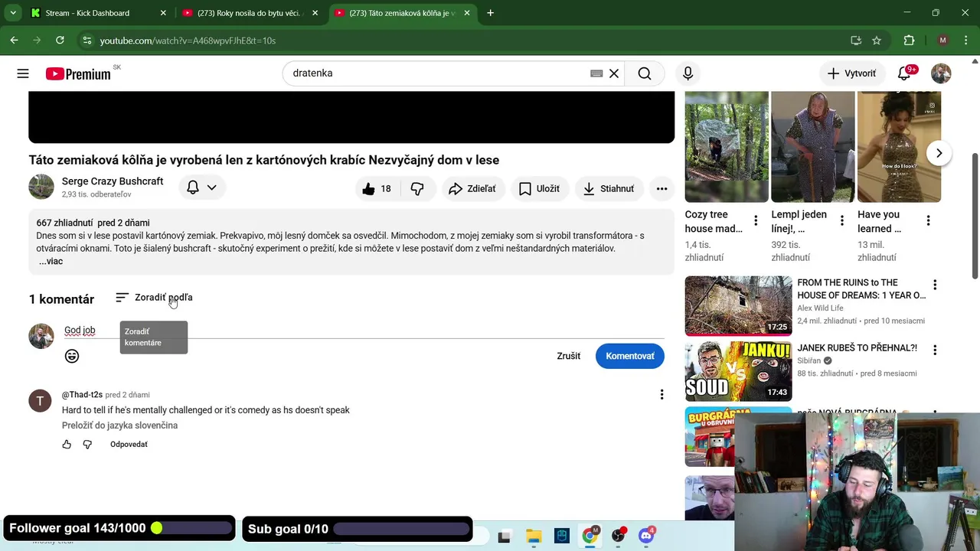Reload the current page
The image size is (980, 551).
coord(60,41)
